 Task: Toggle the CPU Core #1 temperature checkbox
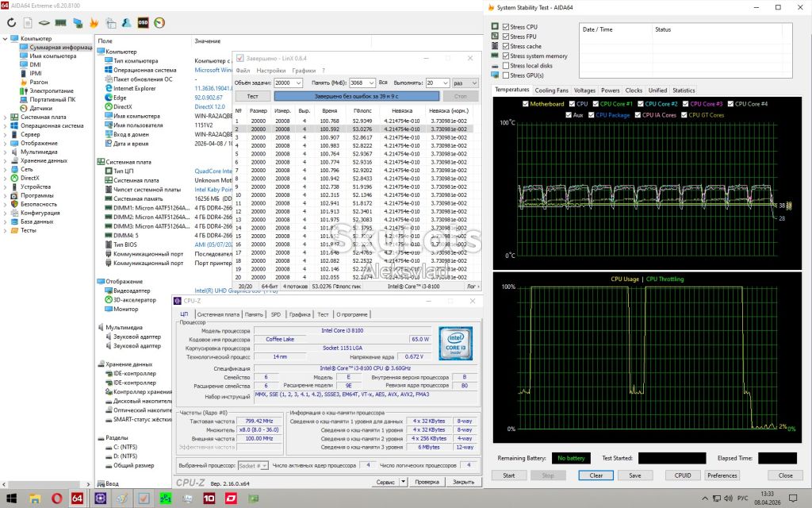[x=596, y=104]
